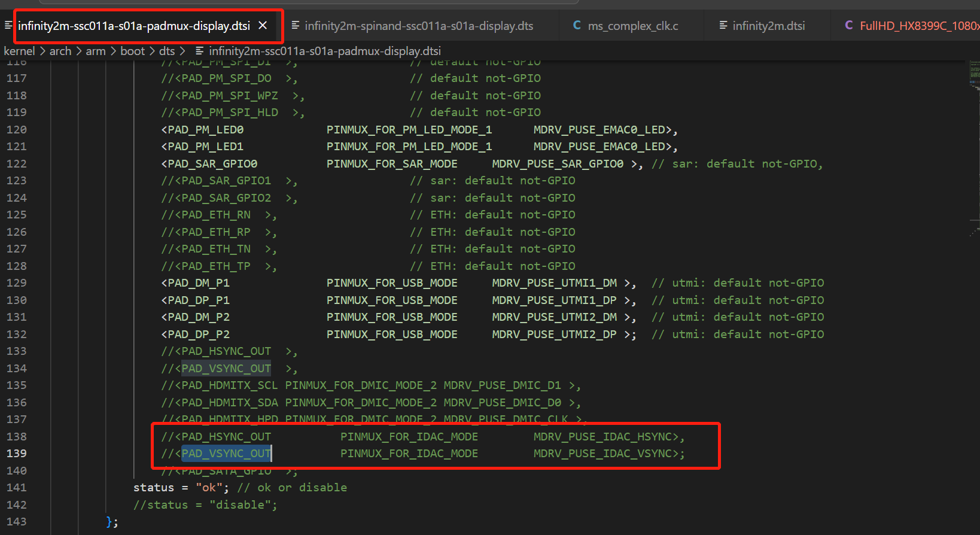
Task: Click the file icon of infinity2m-spinand tab
Action: tap(296, 25)
